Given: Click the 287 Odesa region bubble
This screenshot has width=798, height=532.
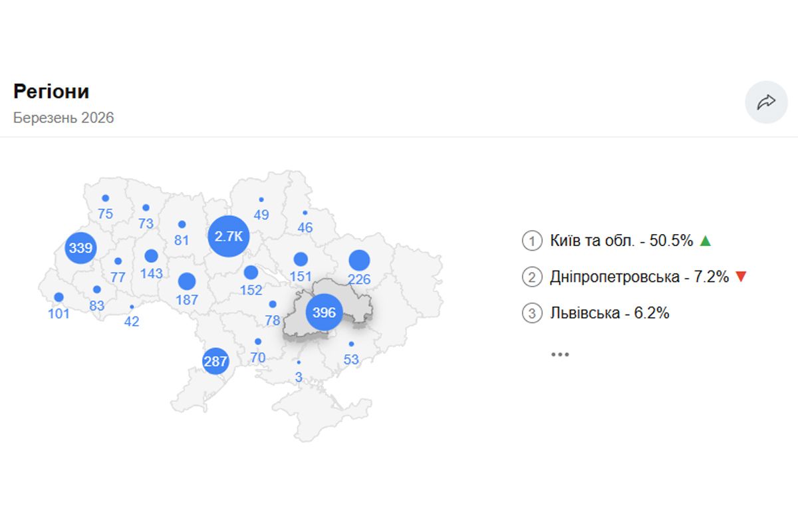Looking at the screenshot, I should click(215, 362).
